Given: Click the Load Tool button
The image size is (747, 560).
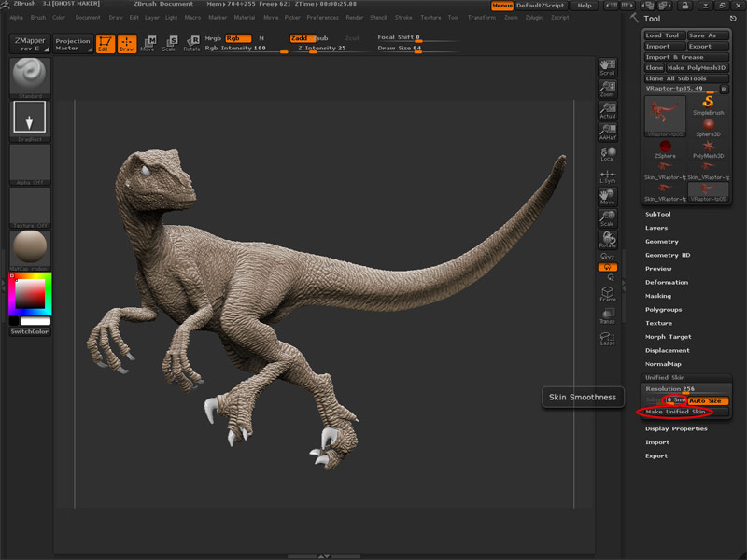Looking at the screenshot, I should [663, 35].
